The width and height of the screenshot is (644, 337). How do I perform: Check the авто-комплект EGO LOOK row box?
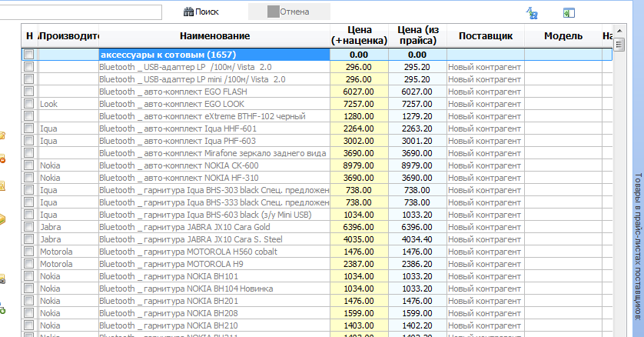[x=28, y=104]
